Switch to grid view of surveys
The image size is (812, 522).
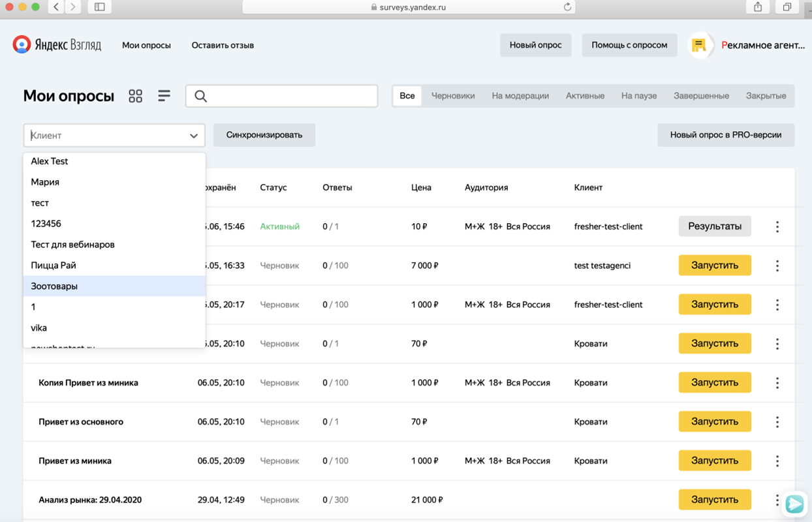point(135,96)
